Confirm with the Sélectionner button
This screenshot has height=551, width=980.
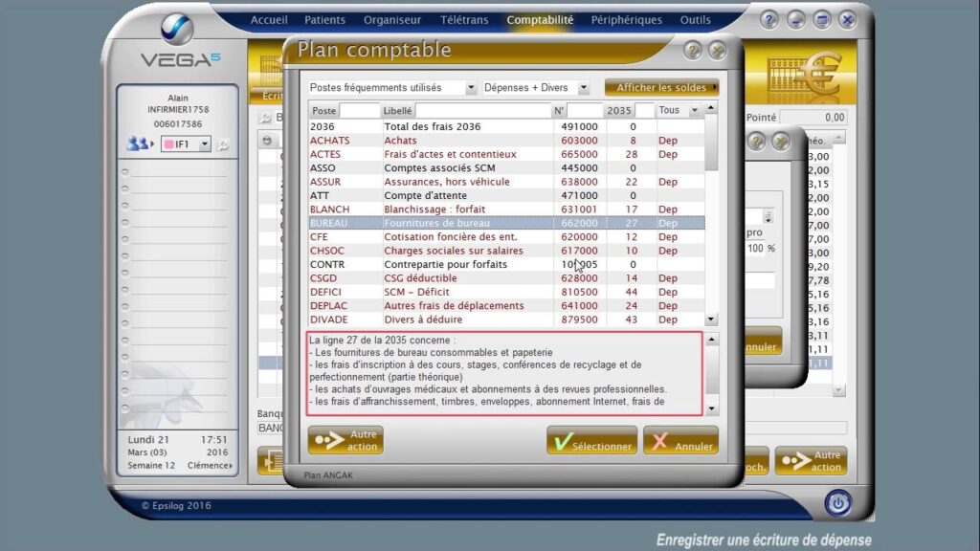click(590, 441)
